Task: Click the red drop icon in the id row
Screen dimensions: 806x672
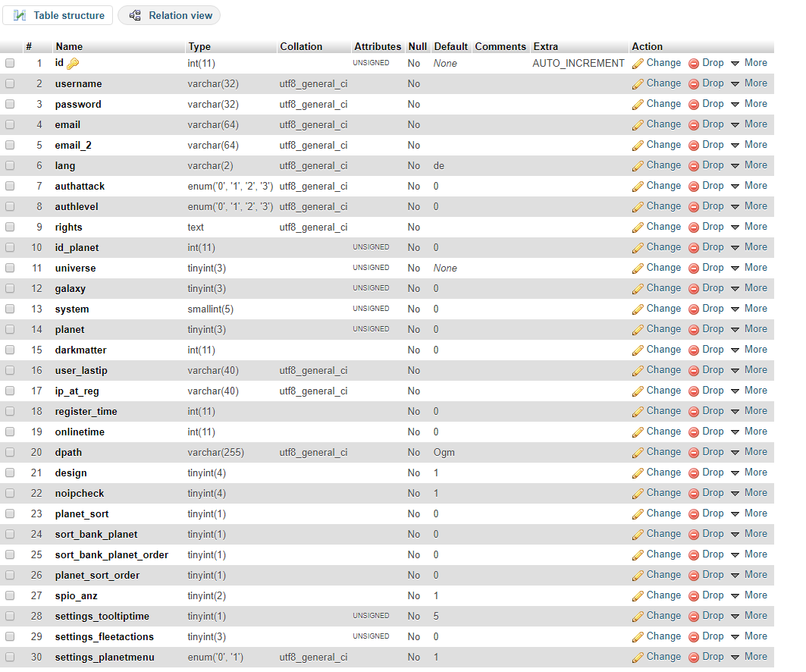Action: coord(694,63)
